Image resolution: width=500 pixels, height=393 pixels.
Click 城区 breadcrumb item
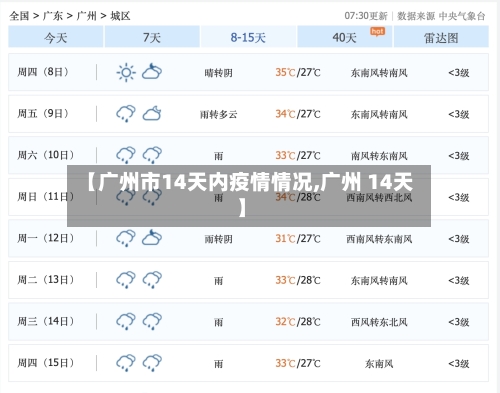(x=120, y=16)
